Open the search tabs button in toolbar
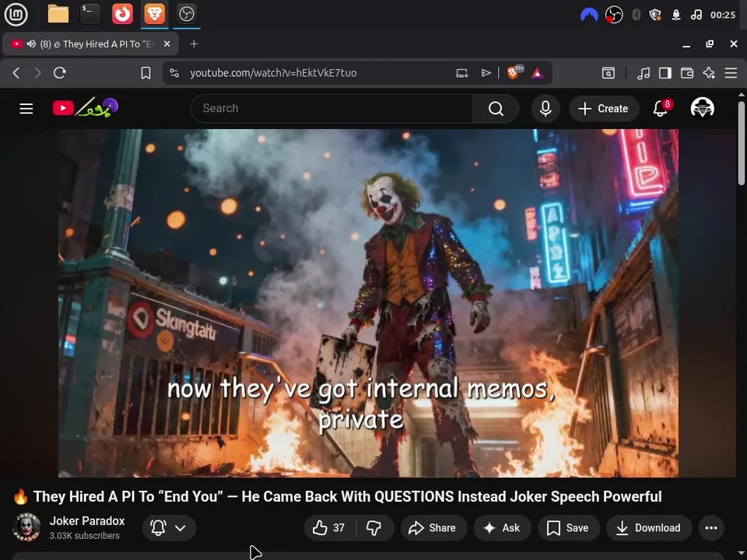The image size is (747, 560). pyautogui.click(x=608, y=73)
